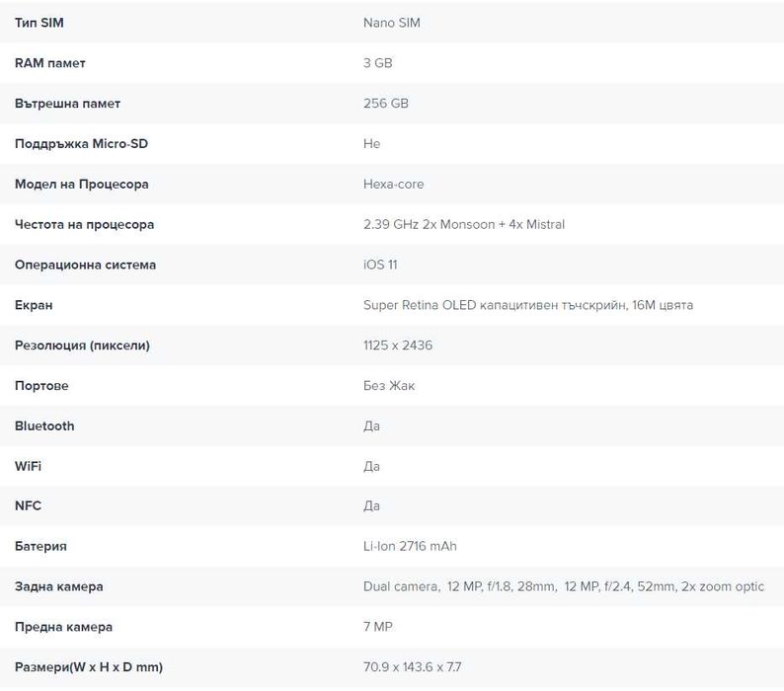Click the 'Честота на процесора' label
The height and width of the screenshot is (691, 784).
[85, 225]
